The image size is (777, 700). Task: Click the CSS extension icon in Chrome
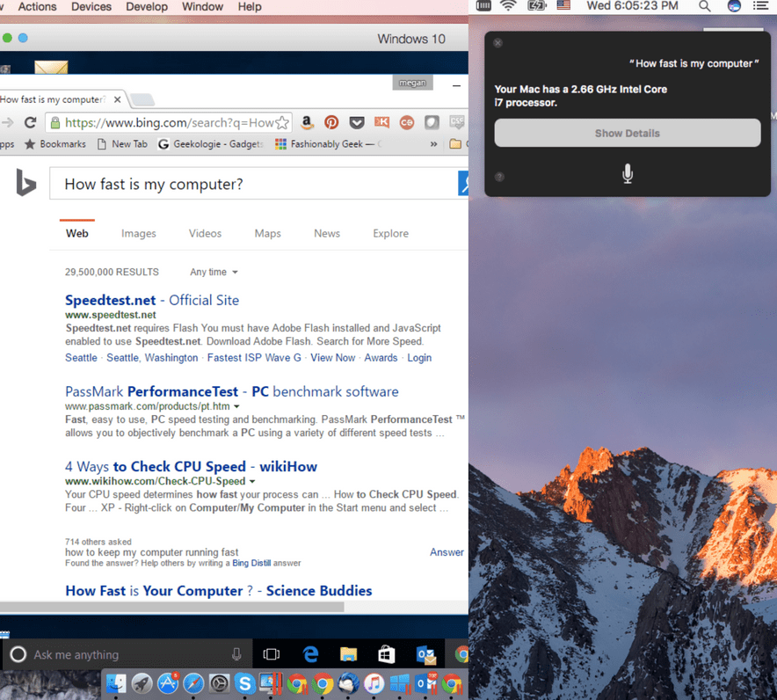coord(456,122)
